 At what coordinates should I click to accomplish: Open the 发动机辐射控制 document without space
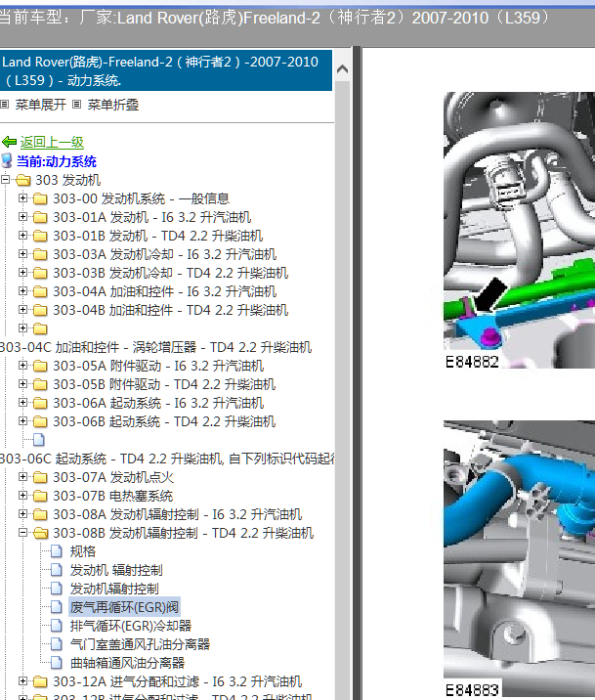pos(114,589)
